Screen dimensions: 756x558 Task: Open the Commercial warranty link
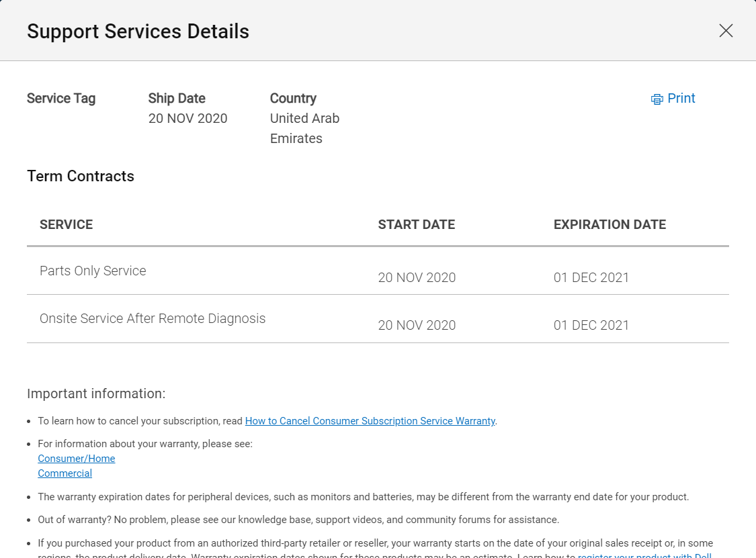pyautogui.click(x=65, y=473)
